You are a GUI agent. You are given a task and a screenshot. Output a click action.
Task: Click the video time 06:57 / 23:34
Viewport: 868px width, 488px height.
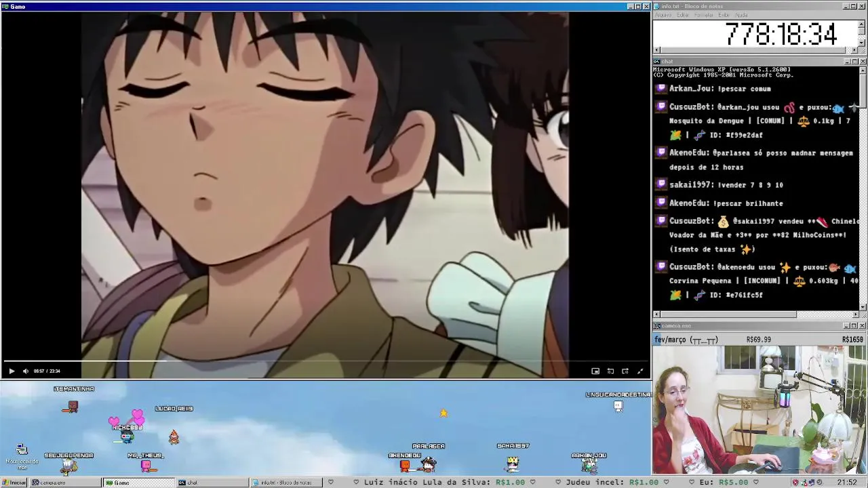[47, 371]
